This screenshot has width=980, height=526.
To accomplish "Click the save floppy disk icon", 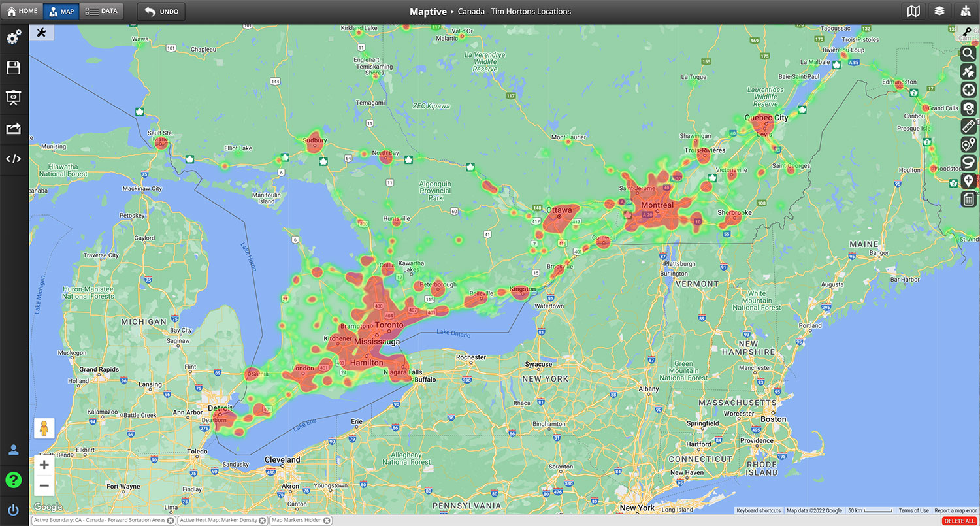I will tap(14, 68).
